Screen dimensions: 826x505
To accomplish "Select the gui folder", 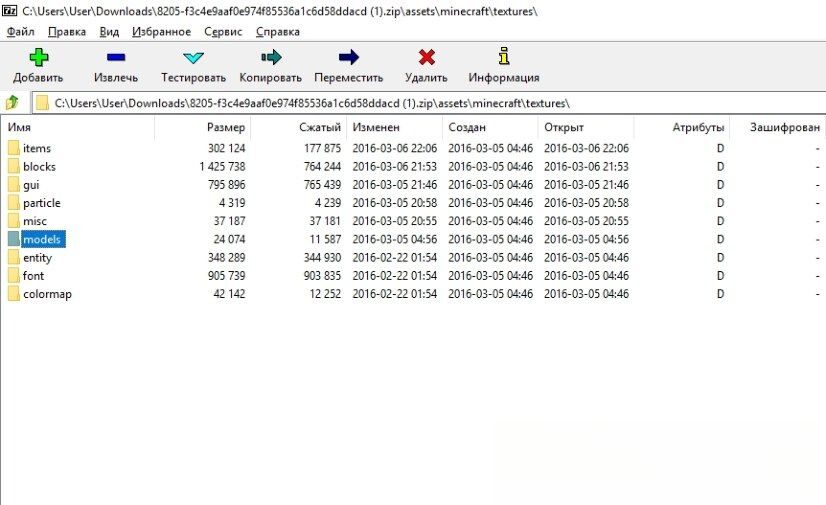I will click(32, 185).
